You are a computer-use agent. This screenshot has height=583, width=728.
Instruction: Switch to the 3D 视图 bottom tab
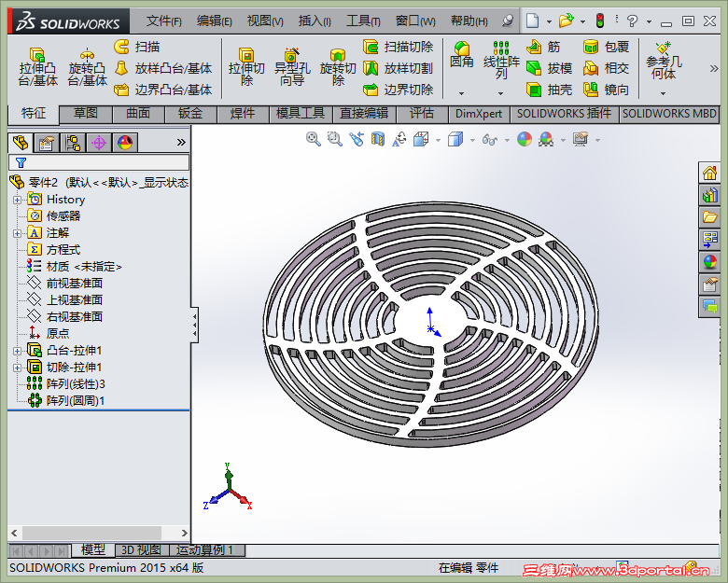pos(141,550)
